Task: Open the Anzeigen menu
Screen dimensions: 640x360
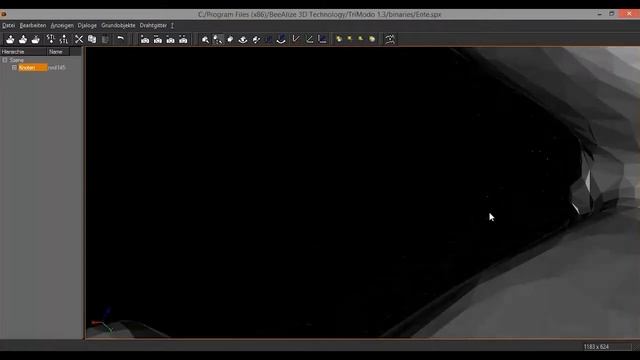Action: (x=62, y=25)
